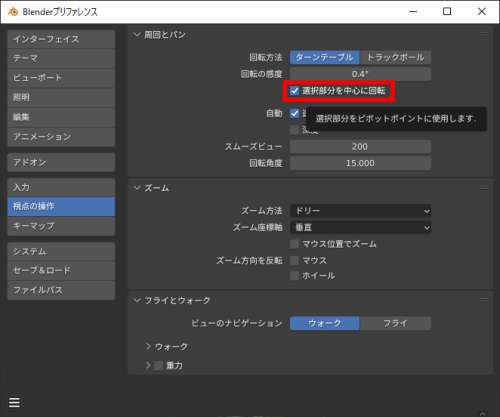Click the フライとウォーク panel title
The height and width of the screenshot is (417, 500).
coord(177,301)
